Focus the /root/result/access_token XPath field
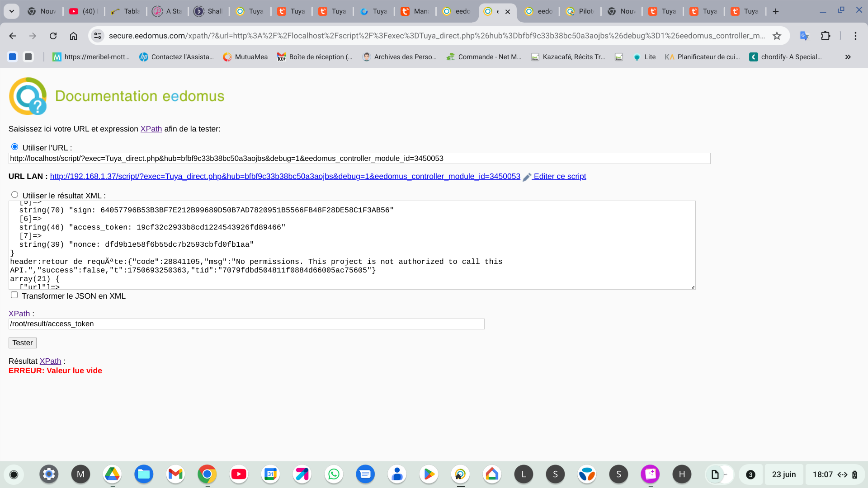This screenshot has height=488, width=868. [246, 324]
